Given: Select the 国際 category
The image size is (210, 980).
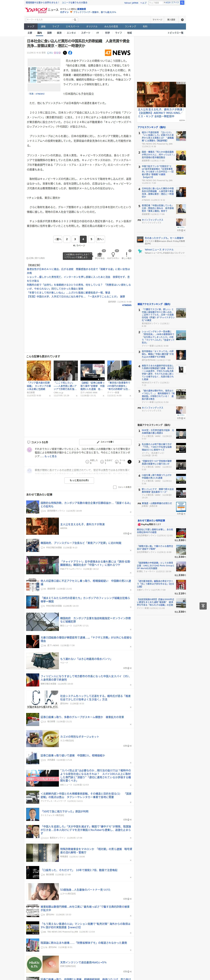Looking at the screenshot, I should (x=49, y=33).
